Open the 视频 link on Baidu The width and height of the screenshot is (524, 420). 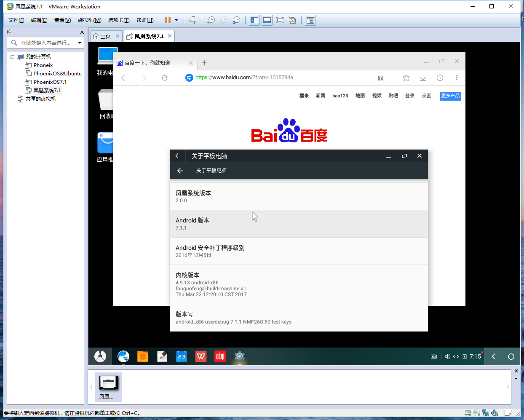point(377,96)
